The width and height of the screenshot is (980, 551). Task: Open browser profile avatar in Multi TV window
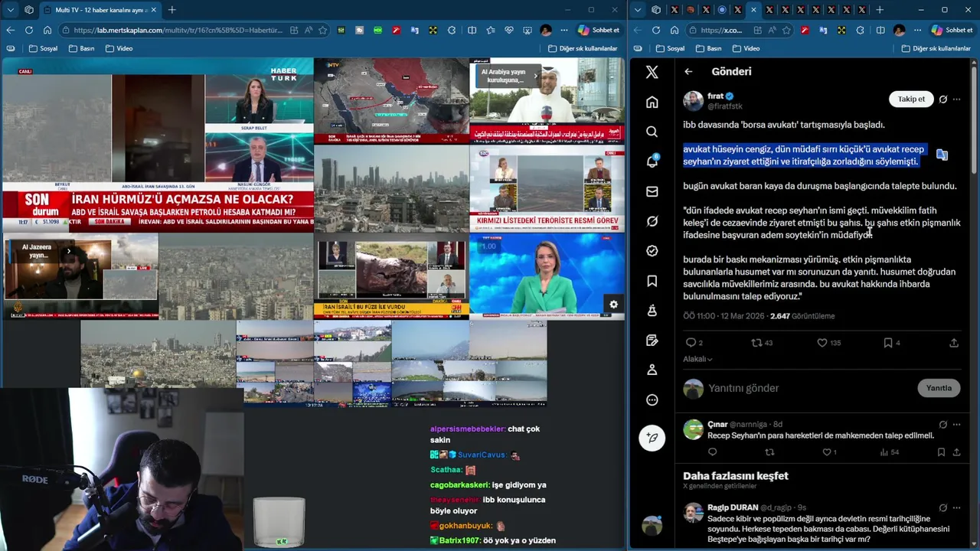coord(546,30)
